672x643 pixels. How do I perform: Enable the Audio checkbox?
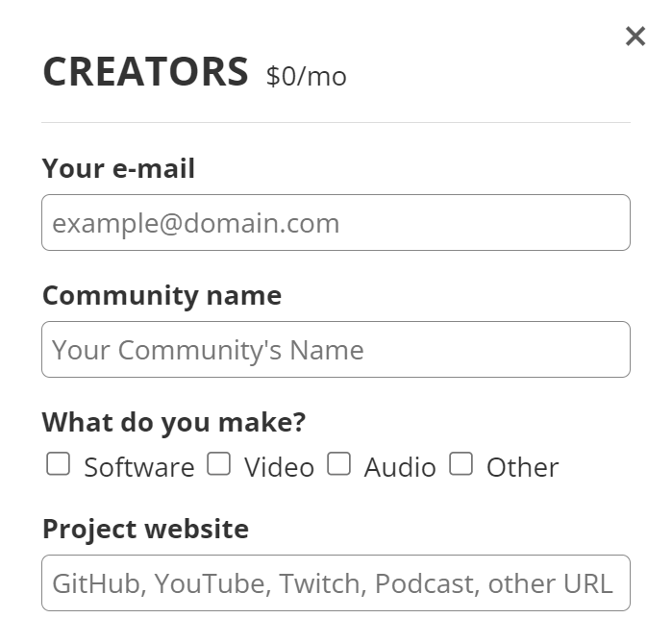(338, 465)
